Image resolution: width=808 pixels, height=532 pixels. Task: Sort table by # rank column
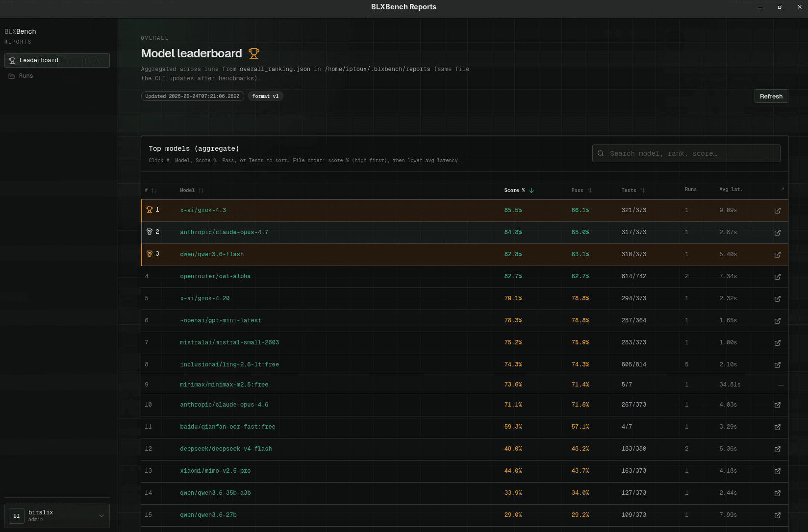(x=151, y=190)
